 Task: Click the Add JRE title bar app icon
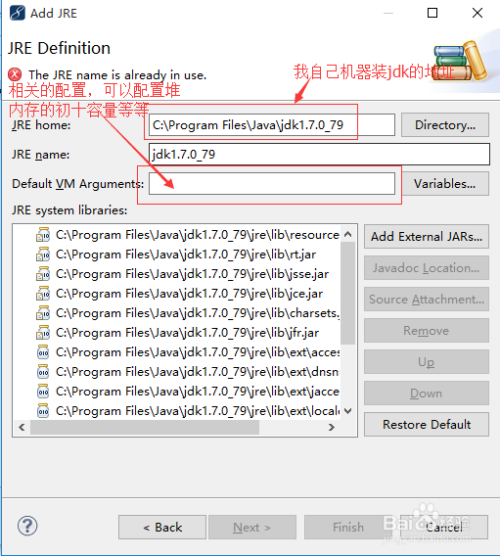[x=17, y=13]
